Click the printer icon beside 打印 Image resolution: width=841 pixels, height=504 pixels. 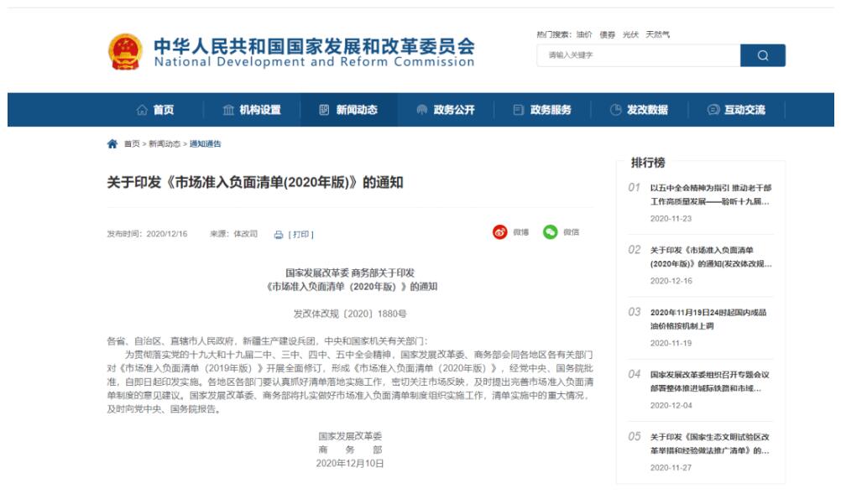point(279,235)
